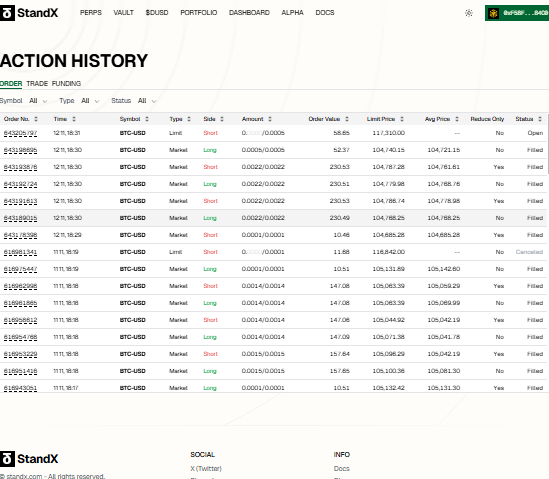Sort by Status using its arrows

click(x=540, y=119)
